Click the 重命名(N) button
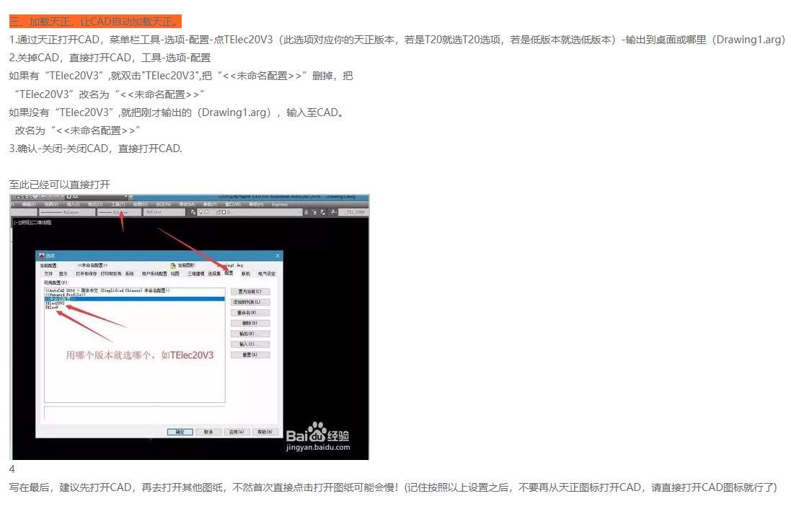Image resolution: width=812 pixels, height=509 pixels. [250, 313]
